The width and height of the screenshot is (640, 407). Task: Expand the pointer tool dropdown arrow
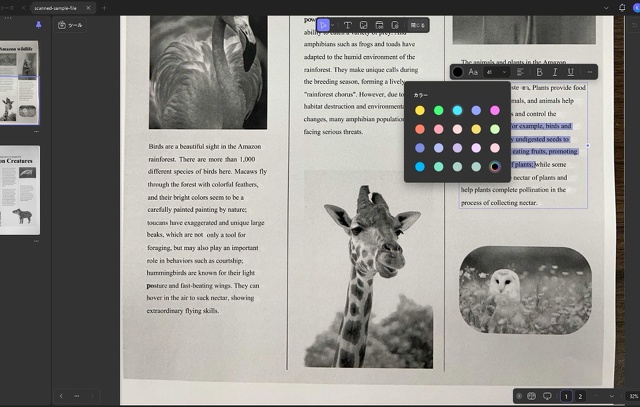pos(333,25)
